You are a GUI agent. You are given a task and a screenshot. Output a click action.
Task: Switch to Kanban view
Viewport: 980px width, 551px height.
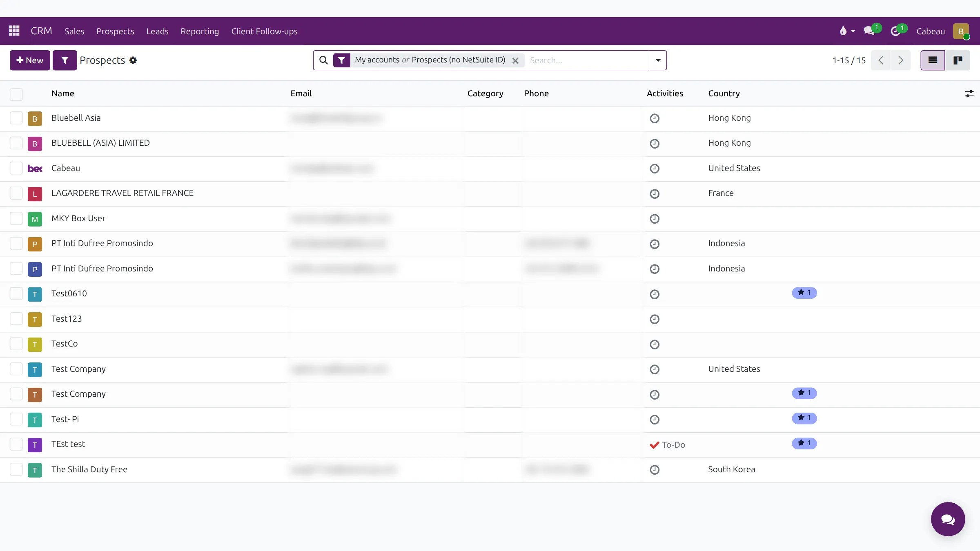tap(958, 60)
